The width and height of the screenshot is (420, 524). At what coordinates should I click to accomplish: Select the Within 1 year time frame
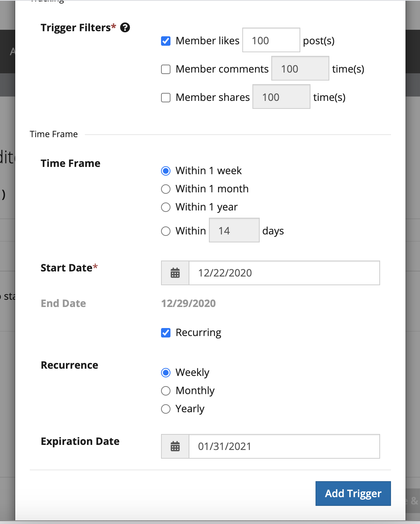pos(166,207)
